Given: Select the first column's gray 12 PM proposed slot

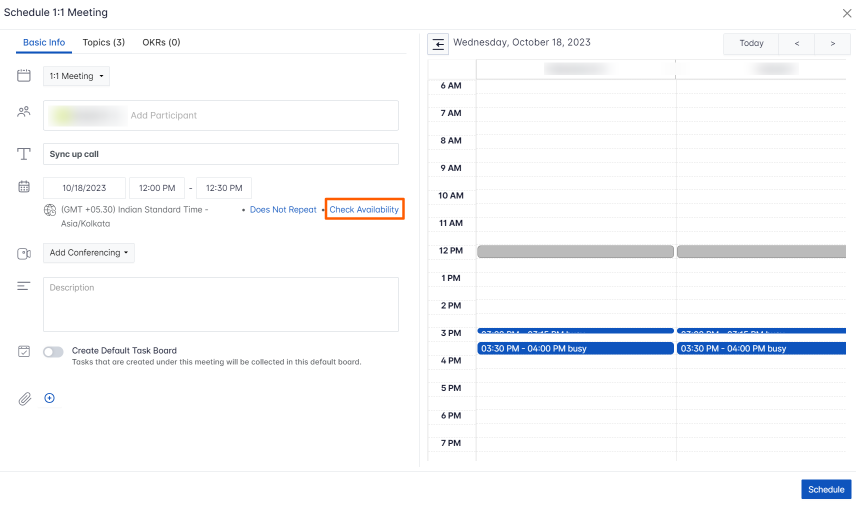Looking at the screenshot, I should 575,252.
